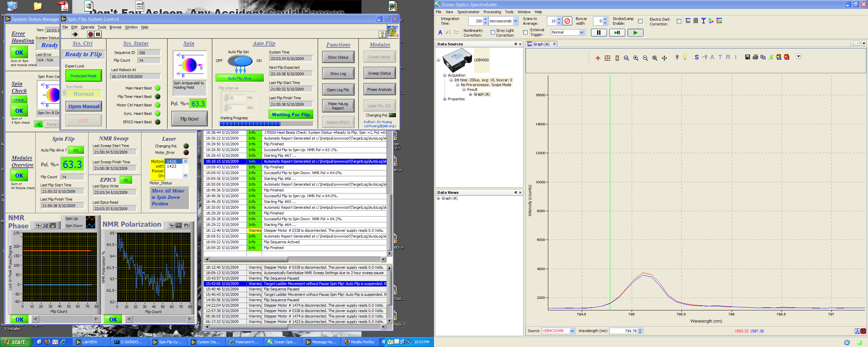Open SpectraSuite Tools menu
The image size is (868, 347).
coord(509,12)
